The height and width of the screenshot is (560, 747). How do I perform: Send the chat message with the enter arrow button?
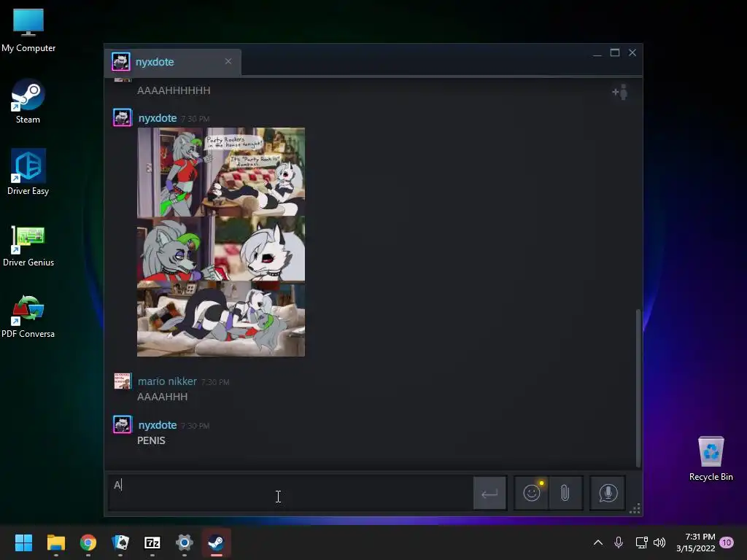[x=489, y=494]
